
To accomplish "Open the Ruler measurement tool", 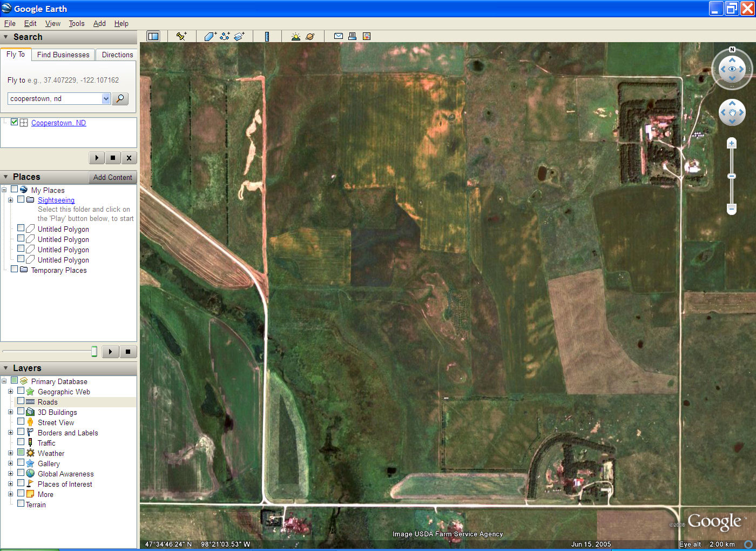I will [267, 36].
